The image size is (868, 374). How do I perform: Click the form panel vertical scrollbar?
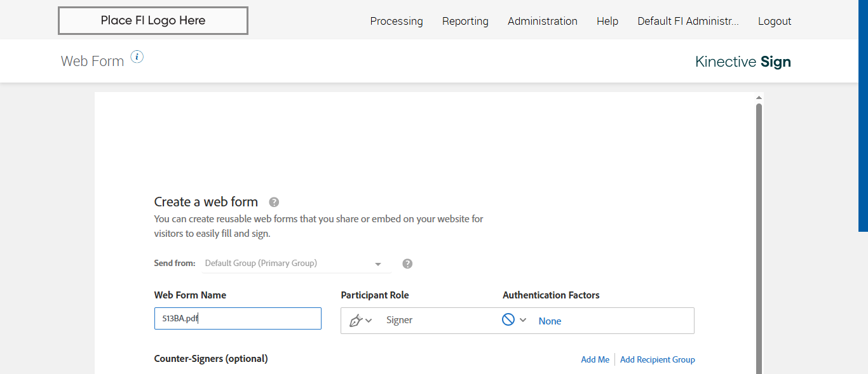(759, 235)
